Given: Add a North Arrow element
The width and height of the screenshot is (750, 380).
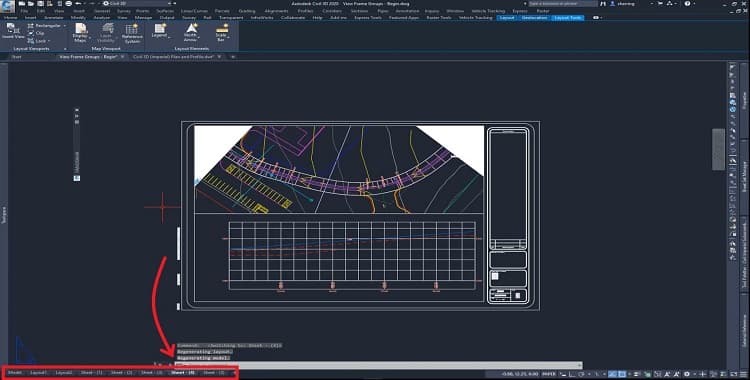Looking at the screenshot, I should click(x=190, y=33).
